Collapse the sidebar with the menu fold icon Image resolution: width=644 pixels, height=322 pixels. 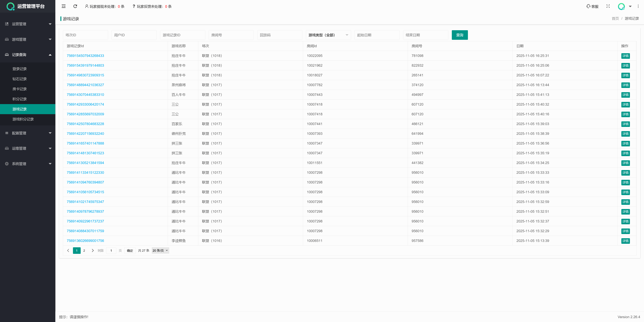(64, 6)
